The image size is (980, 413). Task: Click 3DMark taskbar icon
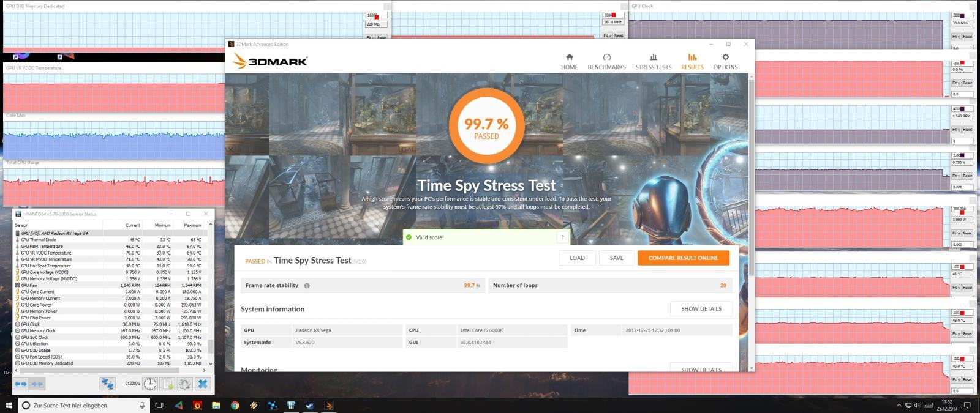pos(329,405)
